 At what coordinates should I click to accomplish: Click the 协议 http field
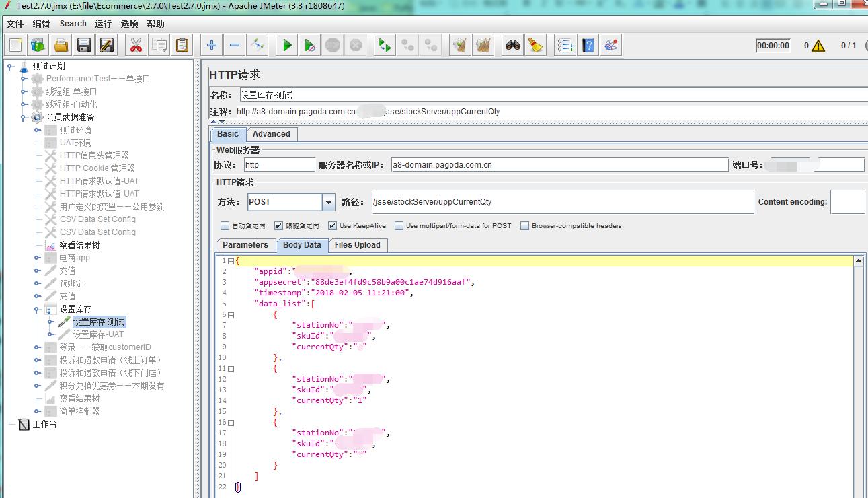[279, 165]
